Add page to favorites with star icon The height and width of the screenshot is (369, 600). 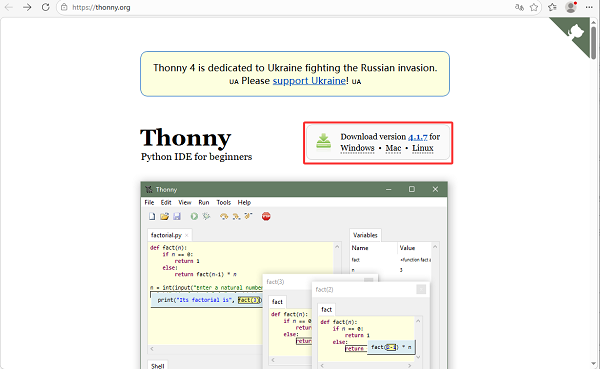[534, 7]
